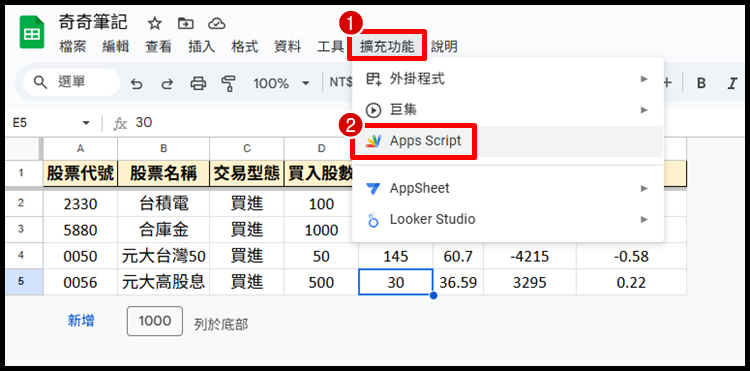Select column B header
The height and width of the screenshot is (371, 750).
coord(164,149)
